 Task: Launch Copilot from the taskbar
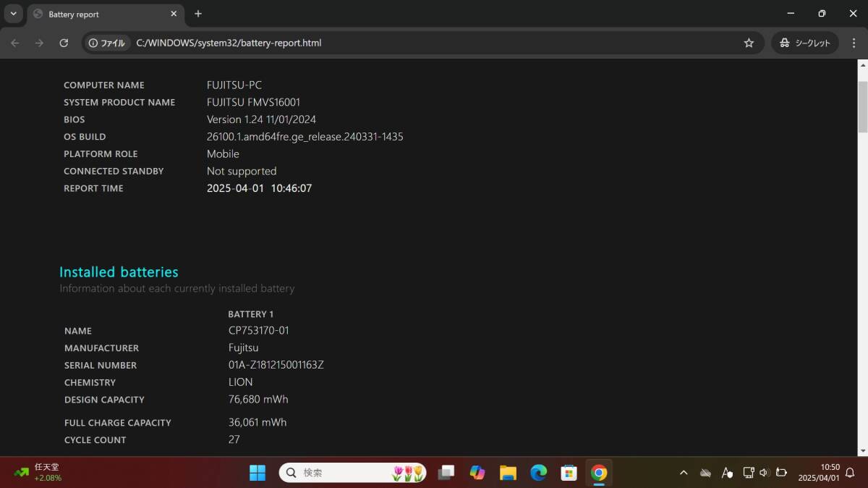477,473
